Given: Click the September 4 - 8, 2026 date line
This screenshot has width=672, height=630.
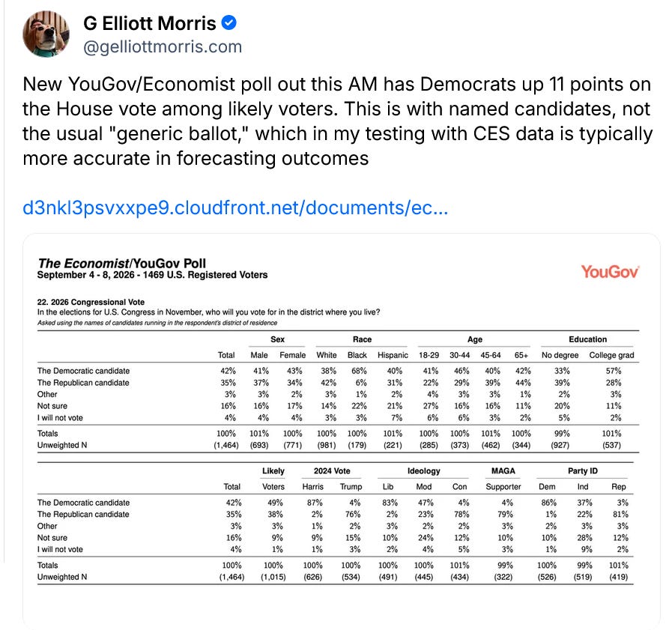Looking at the screenshot, I should (x=152, y=275).
